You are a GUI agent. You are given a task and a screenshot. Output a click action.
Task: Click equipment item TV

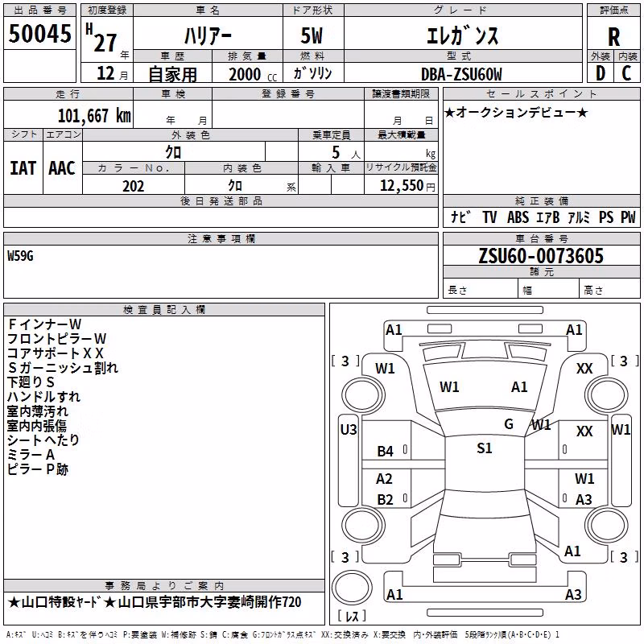489,217
